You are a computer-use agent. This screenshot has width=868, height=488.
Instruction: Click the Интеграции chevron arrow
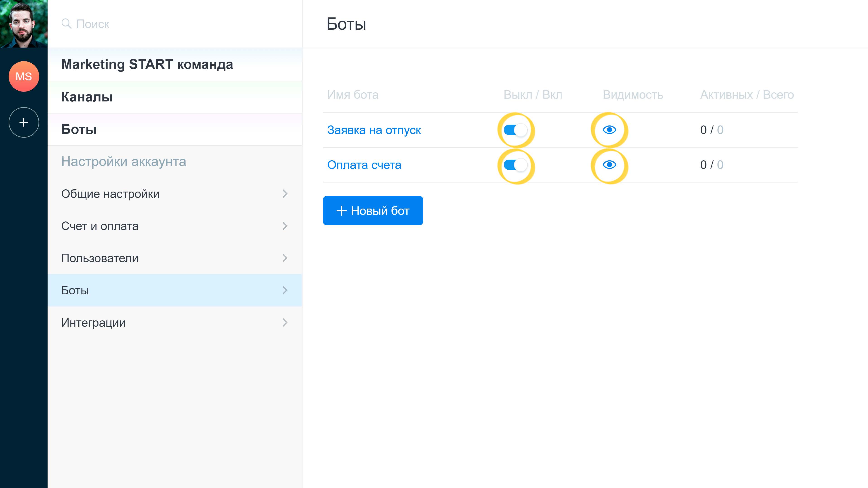(285, 323)
